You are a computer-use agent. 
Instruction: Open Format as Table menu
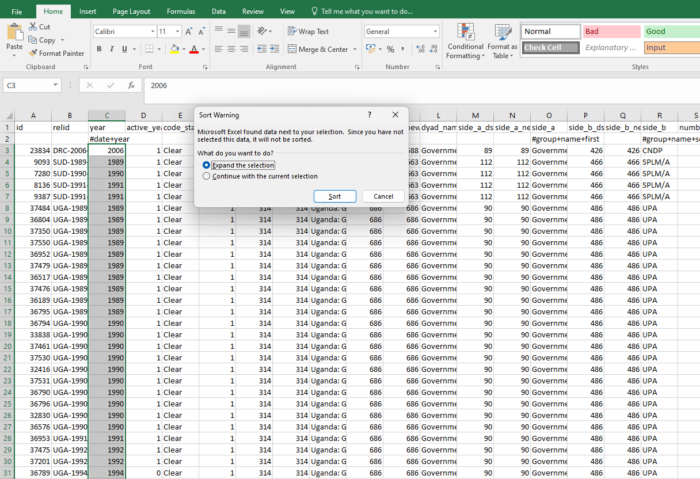502,42
